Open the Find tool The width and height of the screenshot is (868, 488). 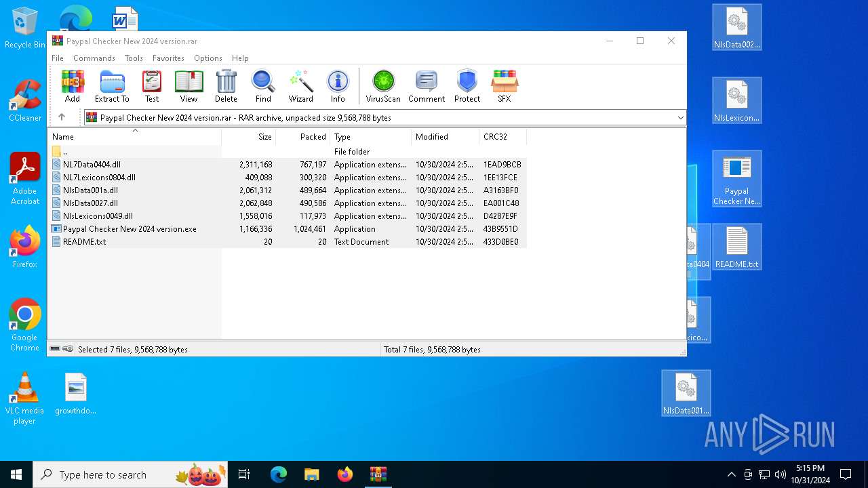(263, 86)
